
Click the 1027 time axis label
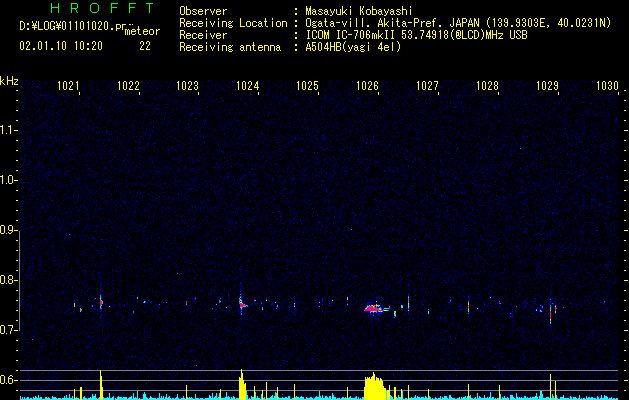coord(427,85)
